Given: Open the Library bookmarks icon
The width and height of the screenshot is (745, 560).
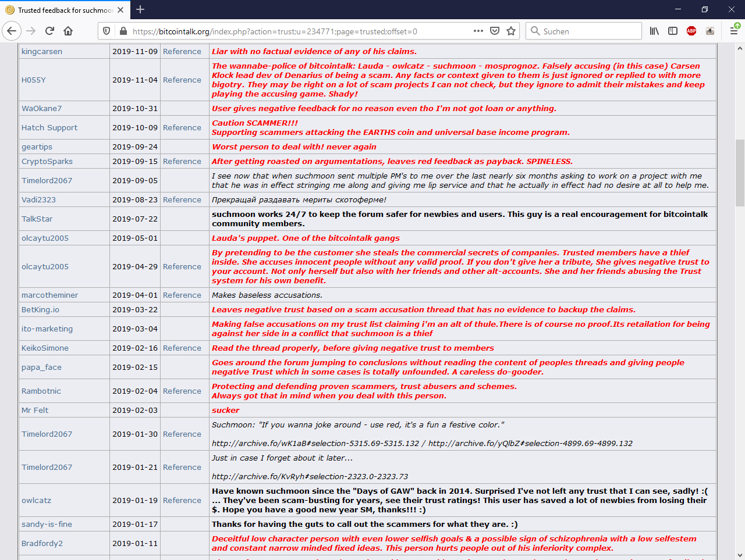Looking at the screenshot, I should click(x=654, y=31).
